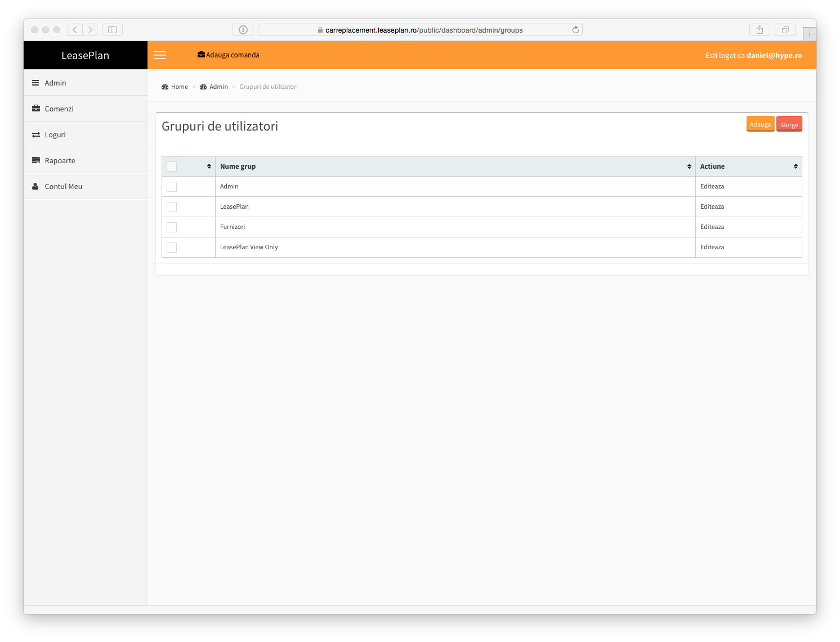Click the dashboard icon next to Admin breadcrumb
Image resolution: width=840 pixels, height=642 pixels.
(x=203, y=87)
